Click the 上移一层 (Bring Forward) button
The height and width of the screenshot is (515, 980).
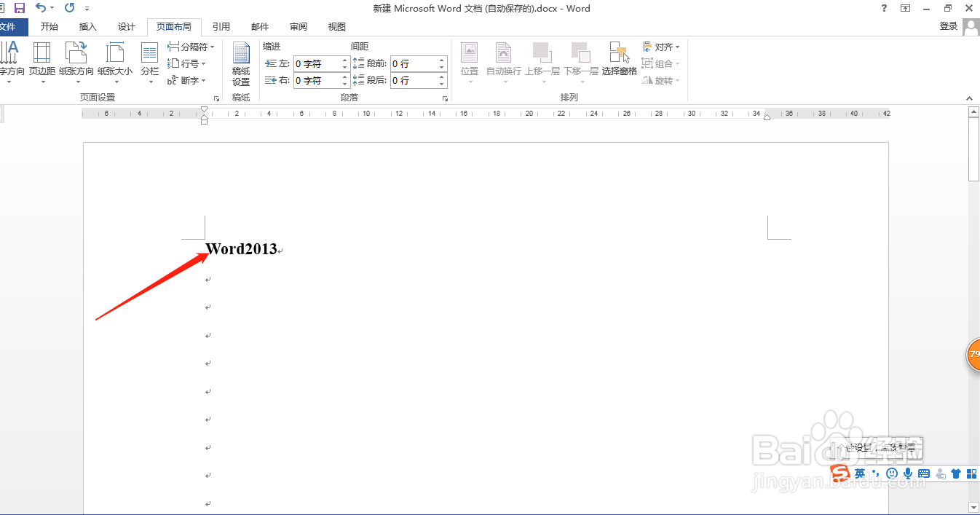pyautogui.click(x=542, y=63)
